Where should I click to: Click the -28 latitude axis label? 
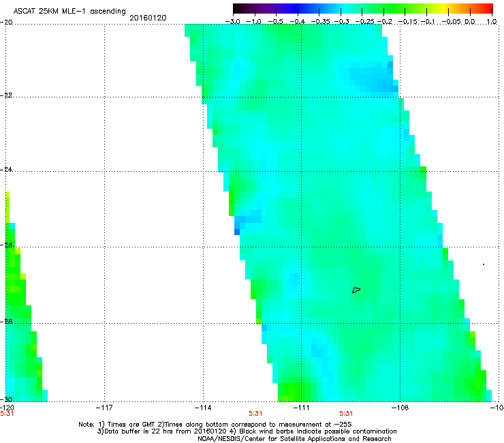coord(6,321)
